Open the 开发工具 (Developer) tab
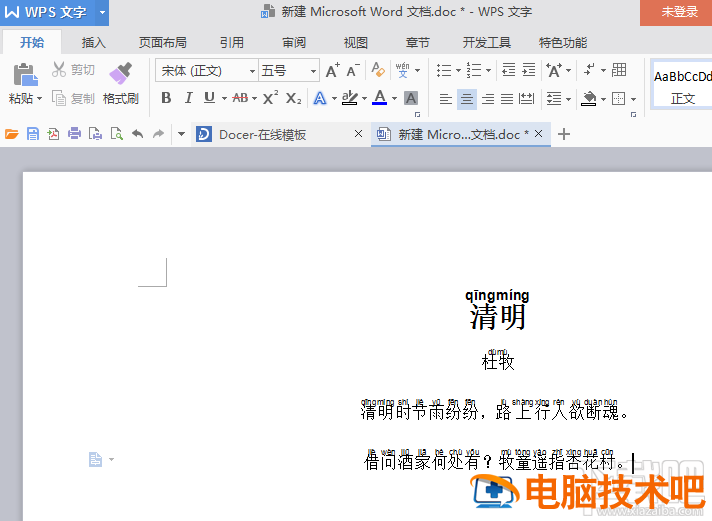This screenshot has width=712, height=521. pos(486,43)
